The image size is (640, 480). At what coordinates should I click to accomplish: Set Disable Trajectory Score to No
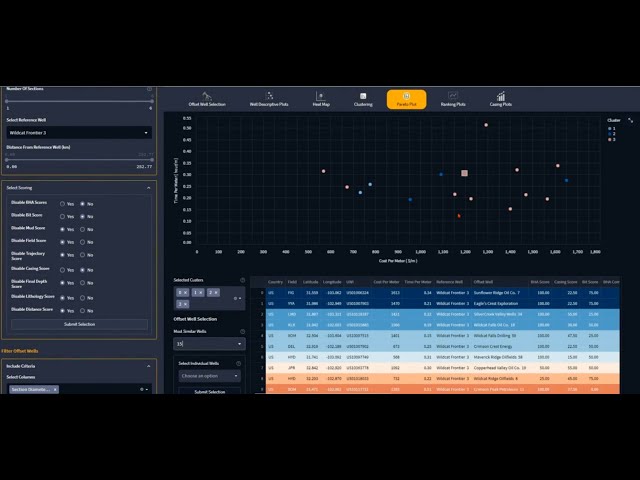[82, 255]
